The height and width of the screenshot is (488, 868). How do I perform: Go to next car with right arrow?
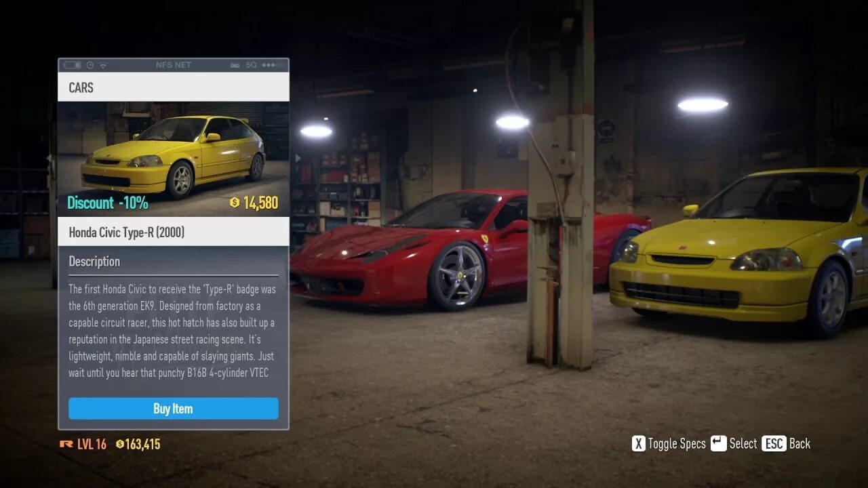[x=297, y=159]
